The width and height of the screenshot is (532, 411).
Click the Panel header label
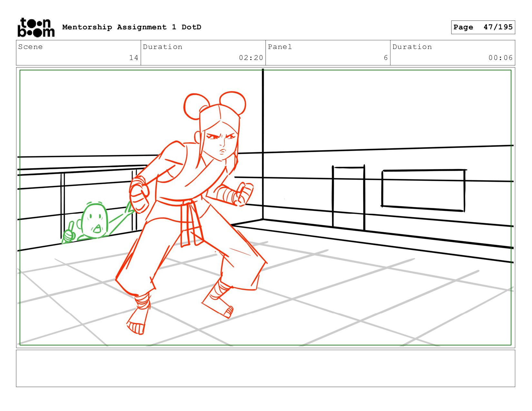point(280,47)
